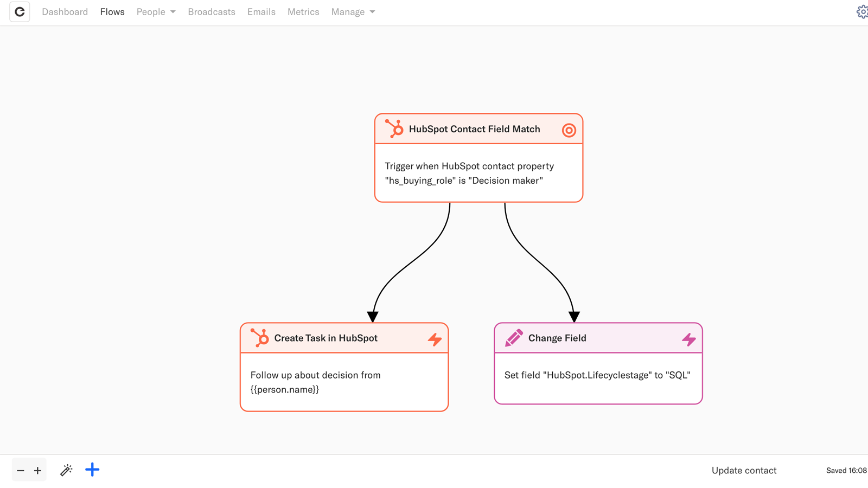This screenshot has width=868, height=488.
Task: Click the pink lightning bolt on Change Field
Action: [x=688, y=339]
